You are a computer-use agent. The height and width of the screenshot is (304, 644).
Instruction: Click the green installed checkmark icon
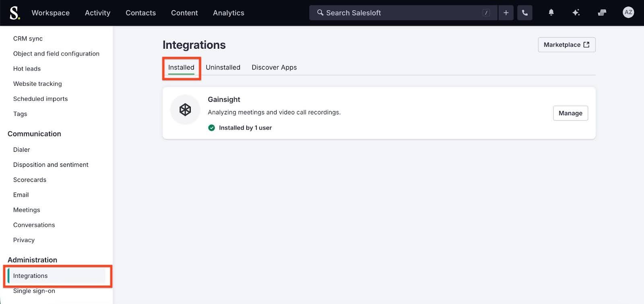pos(211,128)
